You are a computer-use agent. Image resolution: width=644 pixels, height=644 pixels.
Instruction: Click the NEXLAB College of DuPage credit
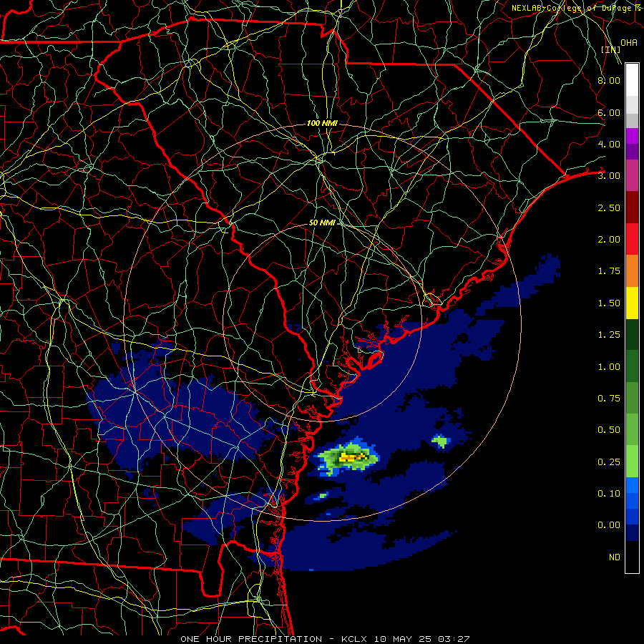pos(577,8)
